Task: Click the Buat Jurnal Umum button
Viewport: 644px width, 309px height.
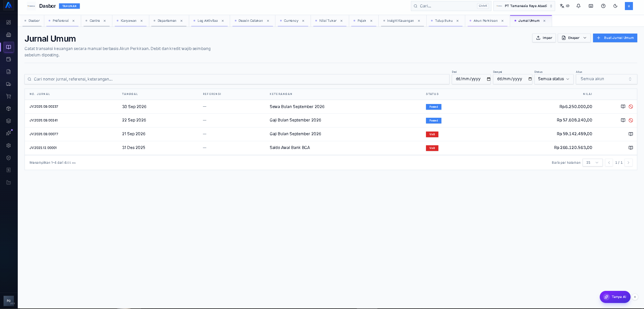Action: [x=615, y=38]
